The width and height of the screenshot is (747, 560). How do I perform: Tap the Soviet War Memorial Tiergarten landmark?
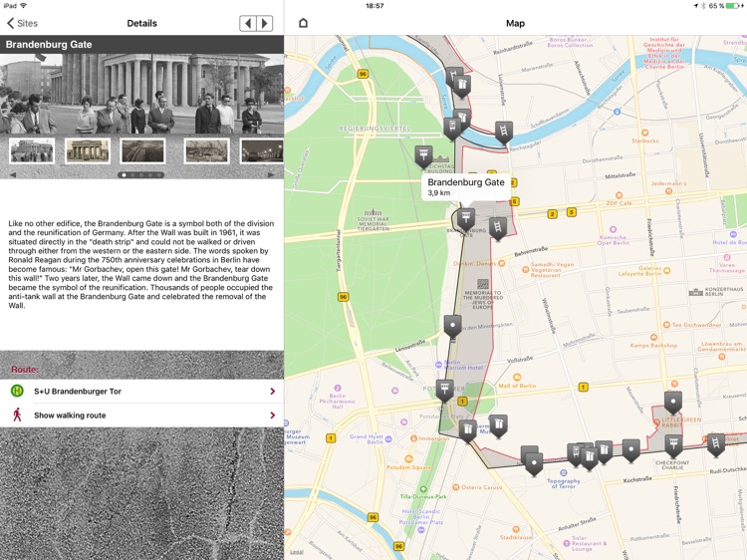coord(373,219)
